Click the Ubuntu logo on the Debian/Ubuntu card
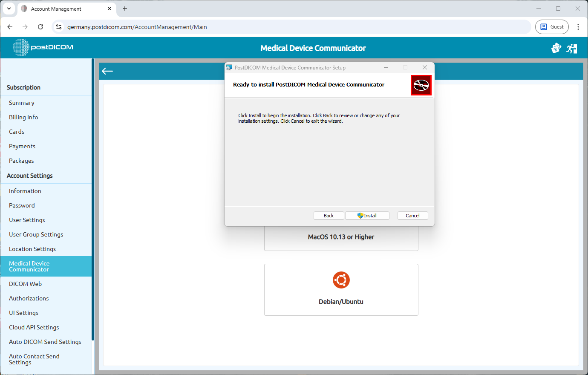This screenshot has width=588, height=375. pyautogui.click(x=341, y=280)
